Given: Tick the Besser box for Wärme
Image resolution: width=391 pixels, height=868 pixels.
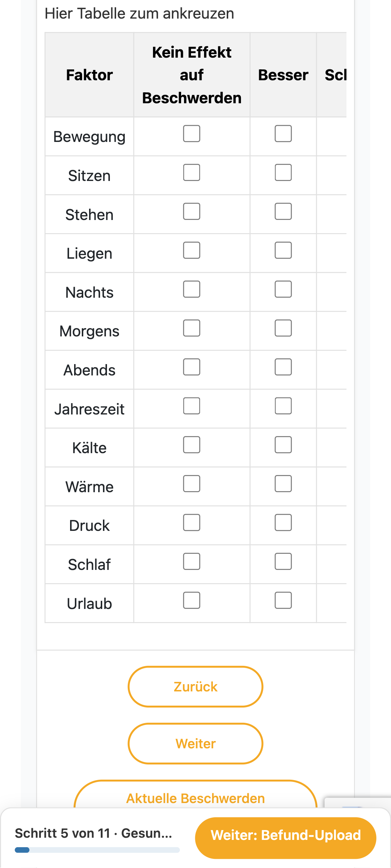Looking at the screenshot, I should tap(283, 484).
